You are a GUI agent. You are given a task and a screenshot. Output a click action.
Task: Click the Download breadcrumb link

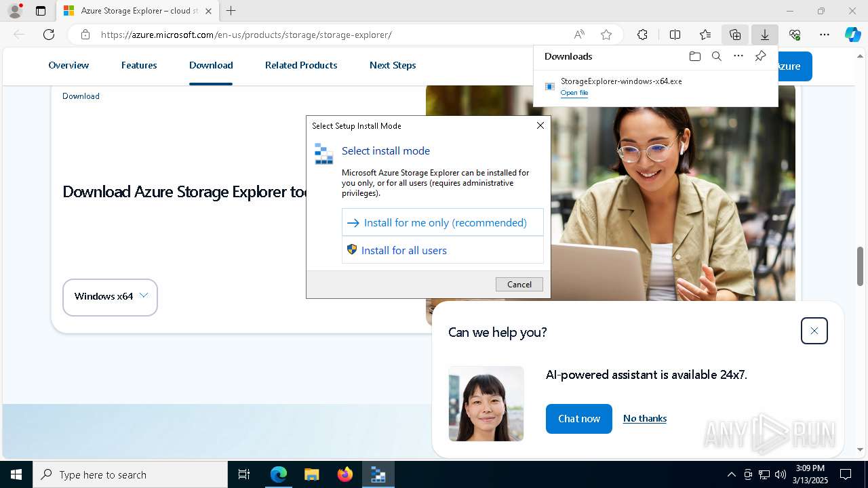pos(81,96)
